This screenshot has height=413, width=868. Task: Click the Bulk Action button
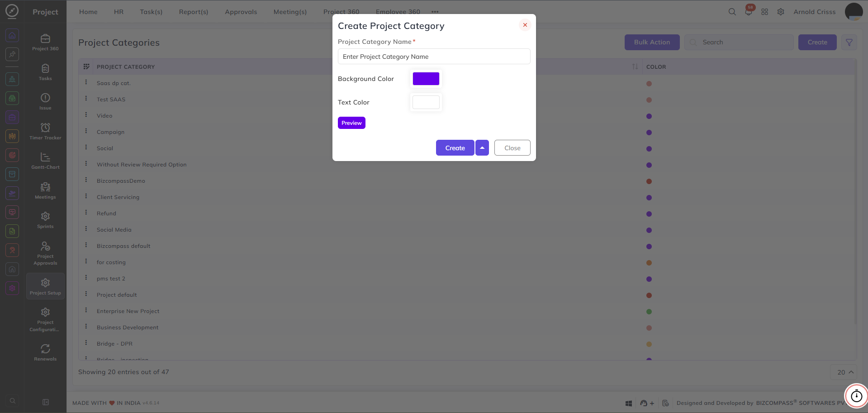click(x=652, y=42)
